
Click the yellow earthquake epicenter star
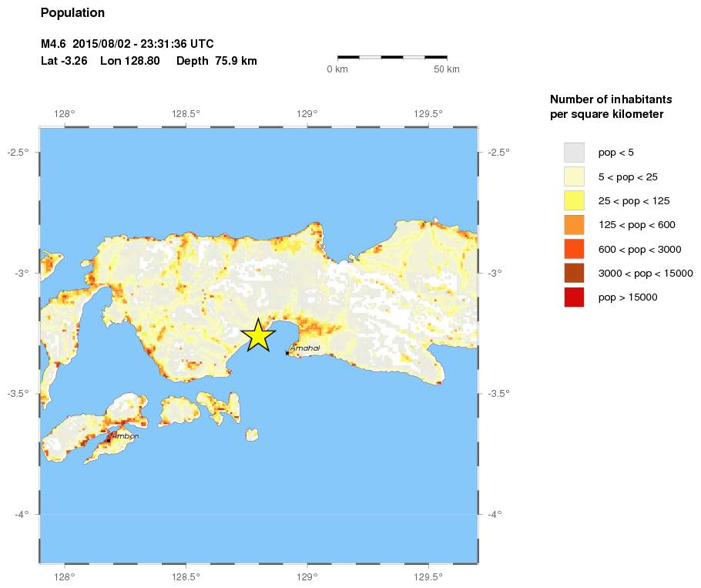pos(258,335)
